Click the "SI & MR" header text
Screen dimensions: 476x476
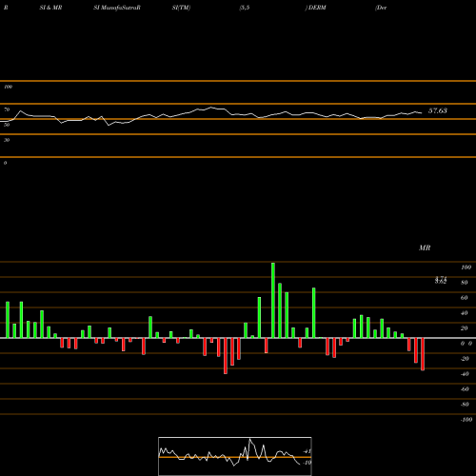(50, 8)
